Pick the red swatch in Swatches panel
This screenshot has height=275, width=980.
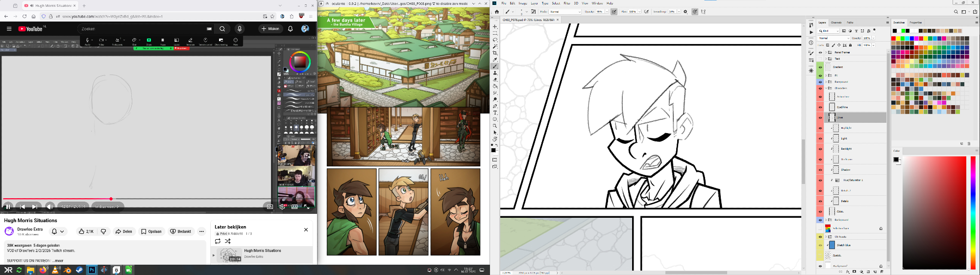893,38
